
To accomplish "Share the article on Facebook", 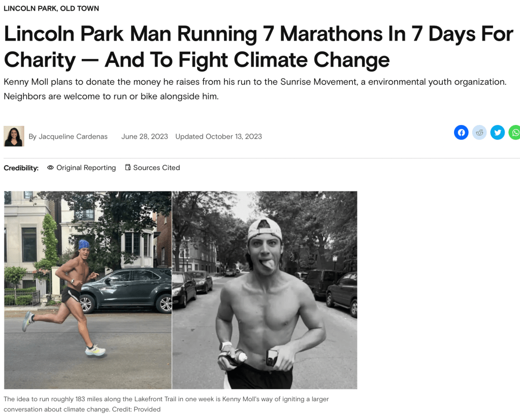I will pos(461,133).
